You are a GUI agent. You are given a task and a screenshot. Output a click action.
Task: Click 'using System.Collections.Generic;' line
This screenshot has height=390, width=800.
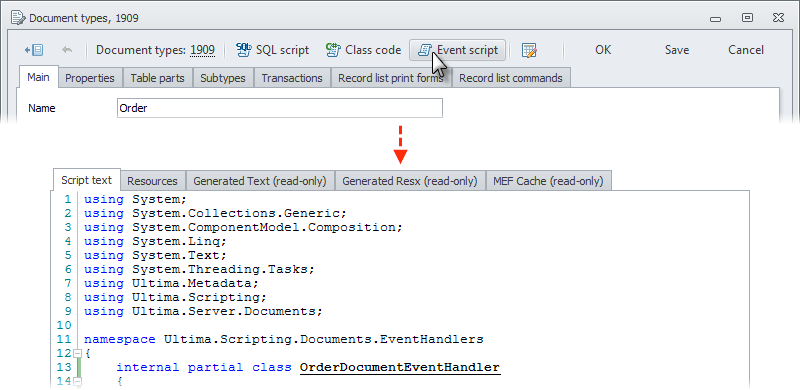pos(215,213)
